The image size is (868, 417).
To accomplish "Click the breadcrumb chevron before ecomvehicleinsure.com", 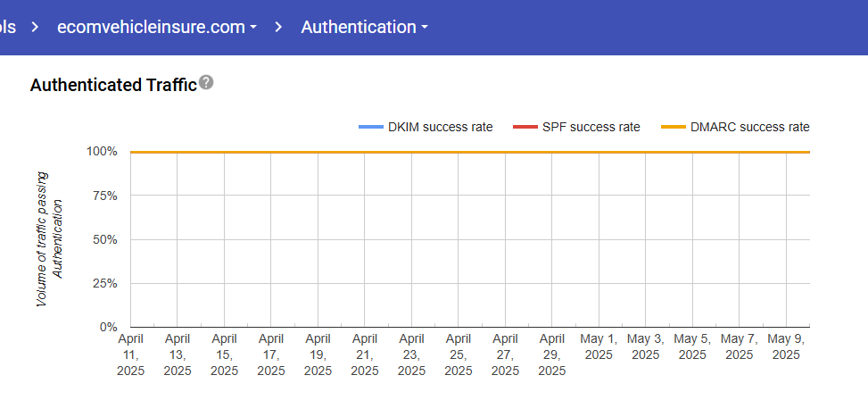I will click(35, 27).
